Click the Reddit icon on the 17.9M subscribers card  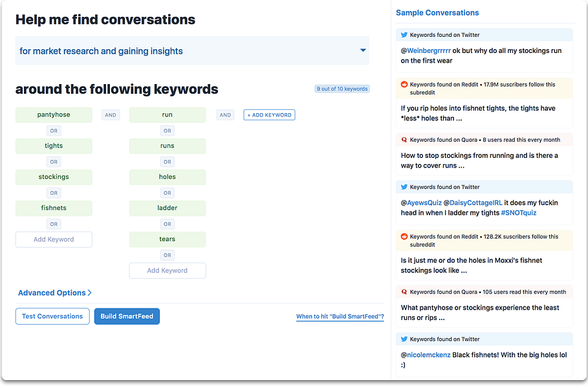point(404,84)
